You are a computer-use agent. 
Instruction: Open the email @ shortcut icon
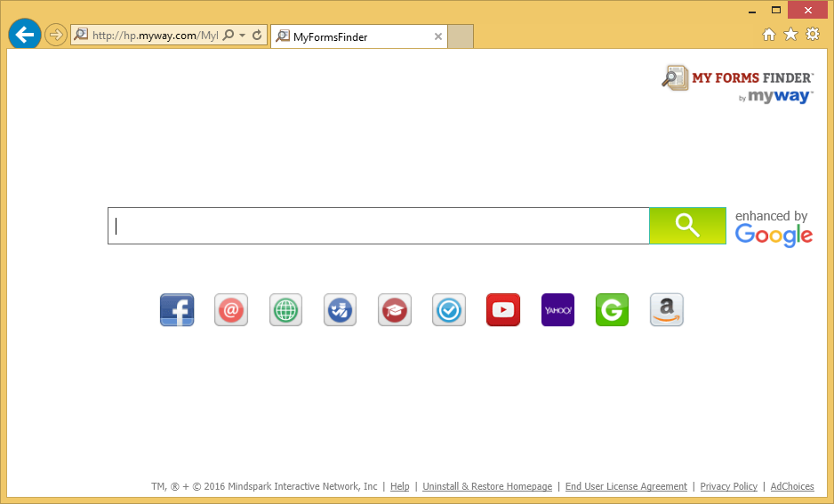click(x=231, y=309)
